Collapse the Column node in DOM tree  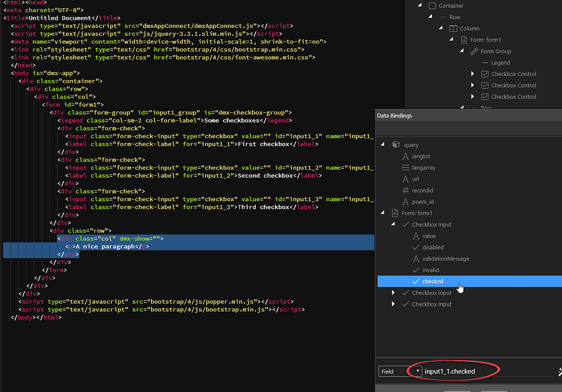coord(441,28)
